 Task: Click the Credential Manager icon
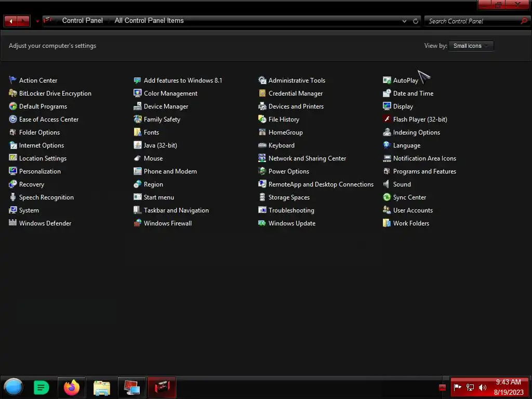coord(262,93)
